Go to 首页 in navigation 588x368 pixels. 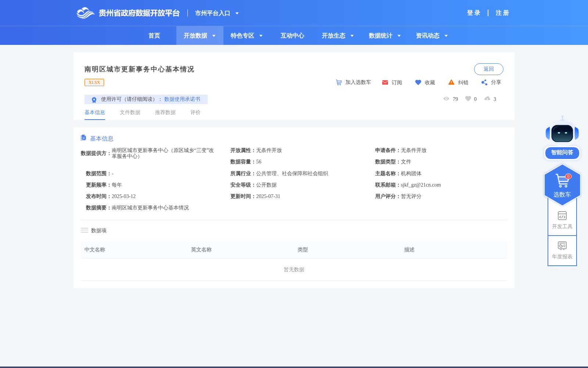154,36
